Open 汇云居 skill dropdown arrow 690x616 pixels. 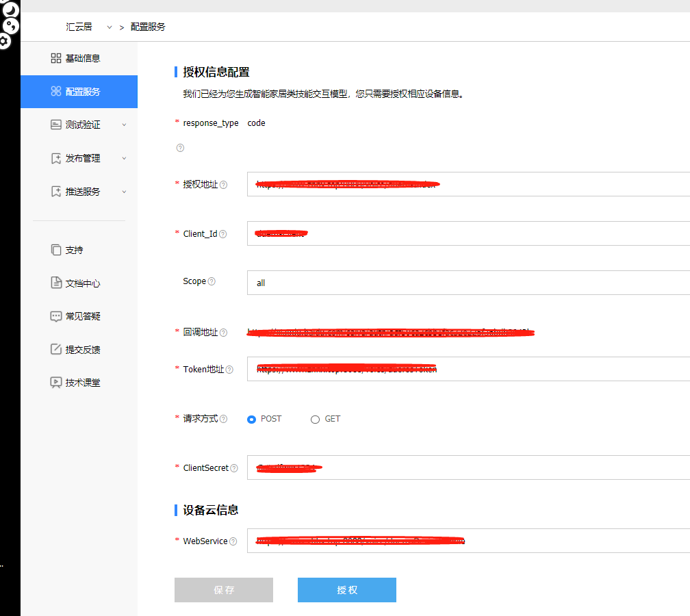(110, 27)
